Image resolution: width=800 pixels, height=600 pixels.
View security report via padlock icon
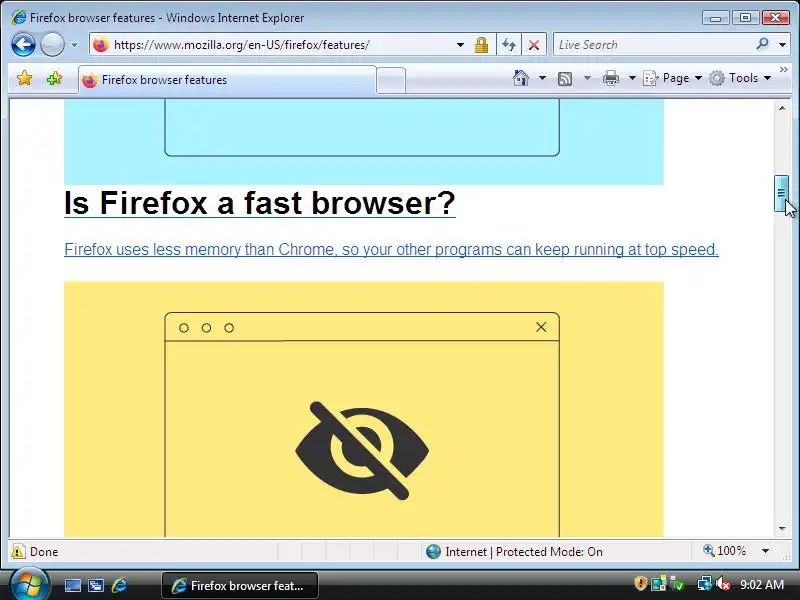(x=481, y=45)
